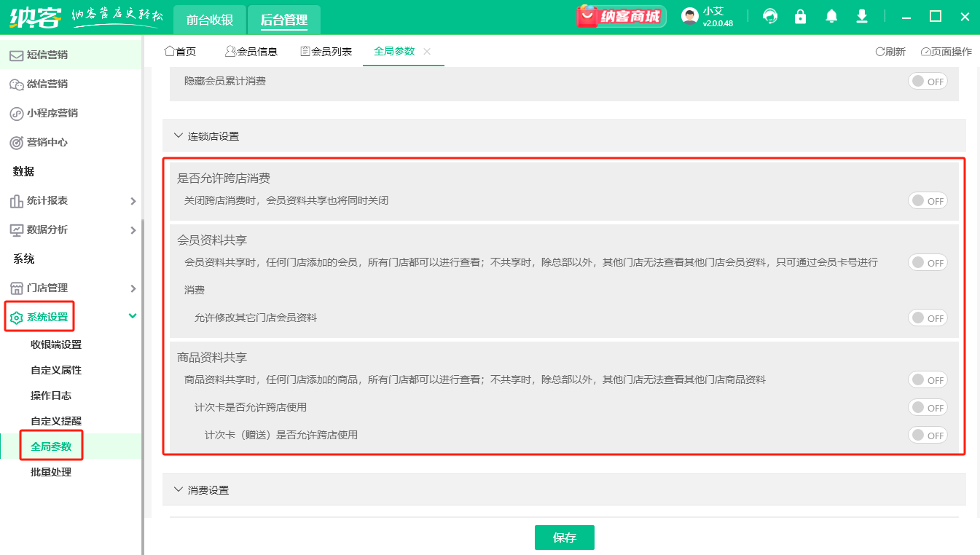Click the customer service headset icon
This screenshot has height=555, width=980.
point(769,15)
